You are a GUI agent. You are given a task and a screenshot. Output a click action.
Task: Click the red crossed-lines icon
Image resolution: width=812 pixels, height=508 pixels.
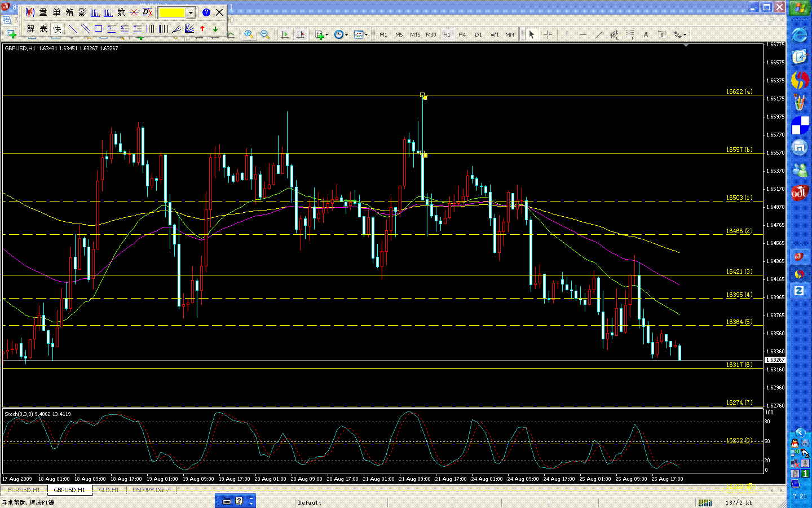[134, 12]
